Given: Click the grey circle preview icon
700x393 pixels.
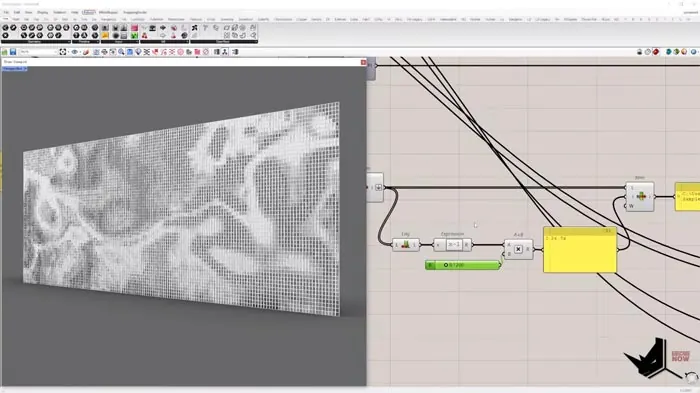Looking at the screenshot, I should coord(648,52).
